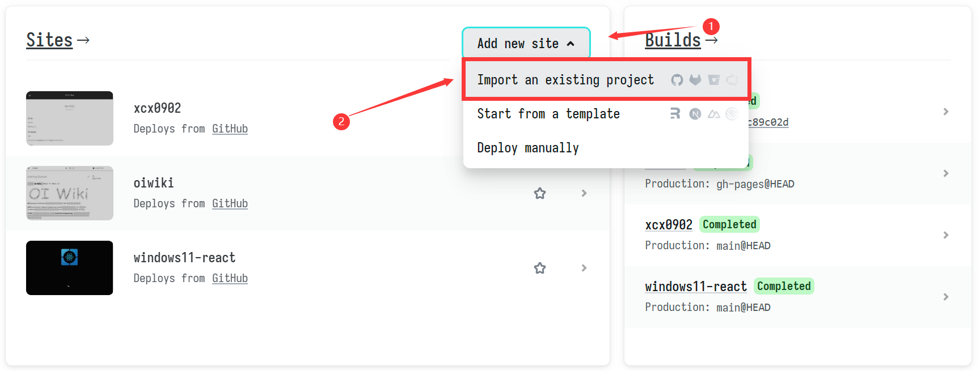Click the GitHub icon in Import row
The height and width of the screenshot is (371, 980).
coord(677,80)
